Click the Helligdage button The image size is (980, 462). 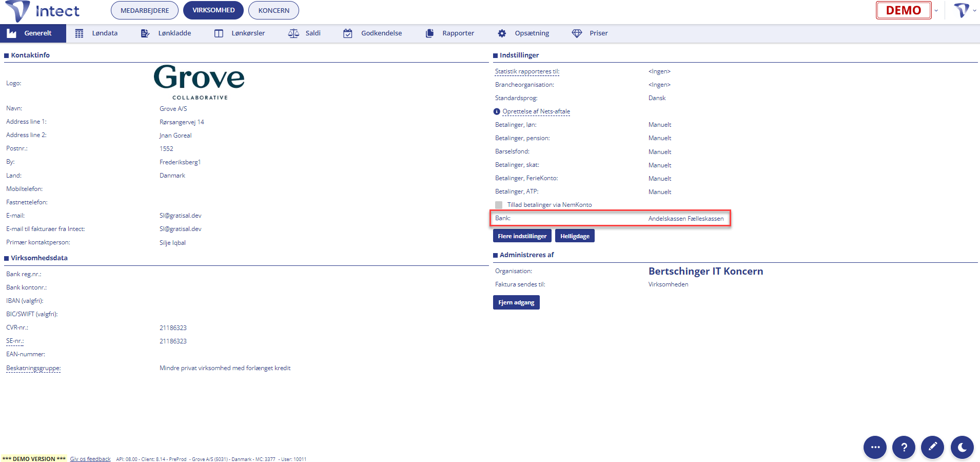575,236
